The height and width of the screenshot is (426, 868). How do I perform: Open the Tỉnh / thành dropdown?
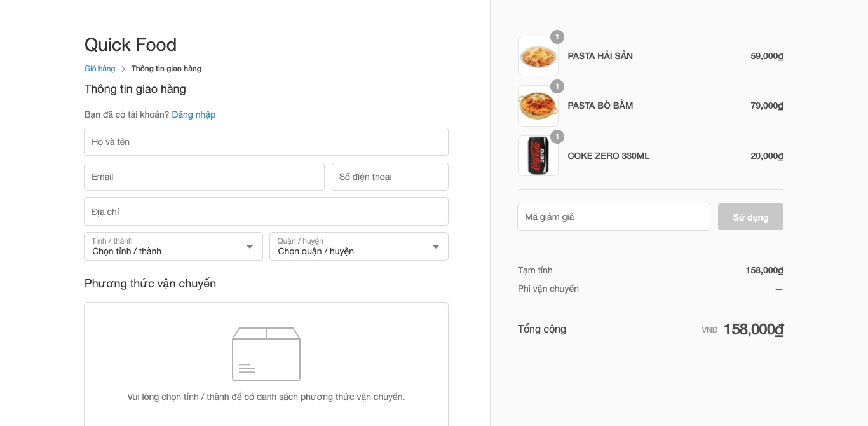coord(173,246)
